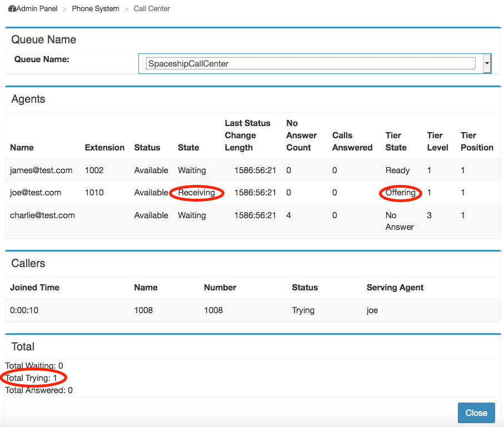Click the Total Answered: 0 line

tap(39, 390)
